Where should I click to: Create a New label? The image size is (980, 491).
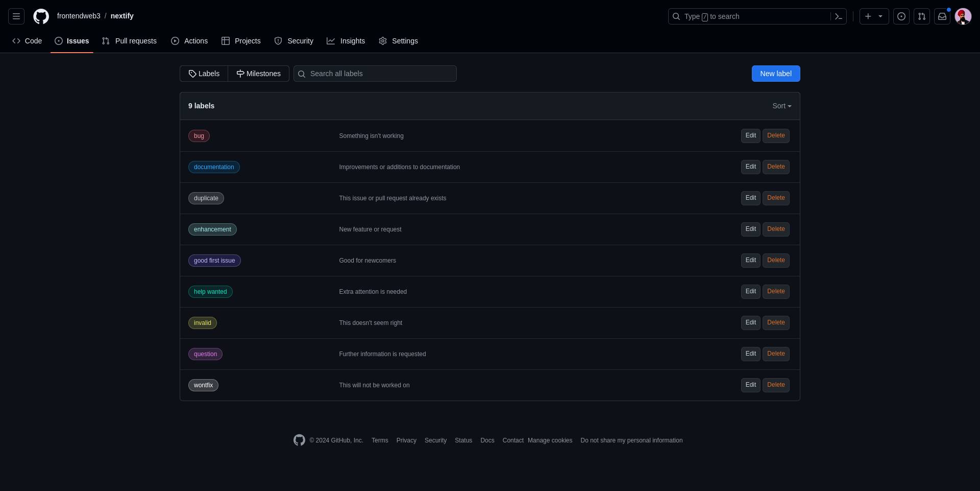[776, 74]
